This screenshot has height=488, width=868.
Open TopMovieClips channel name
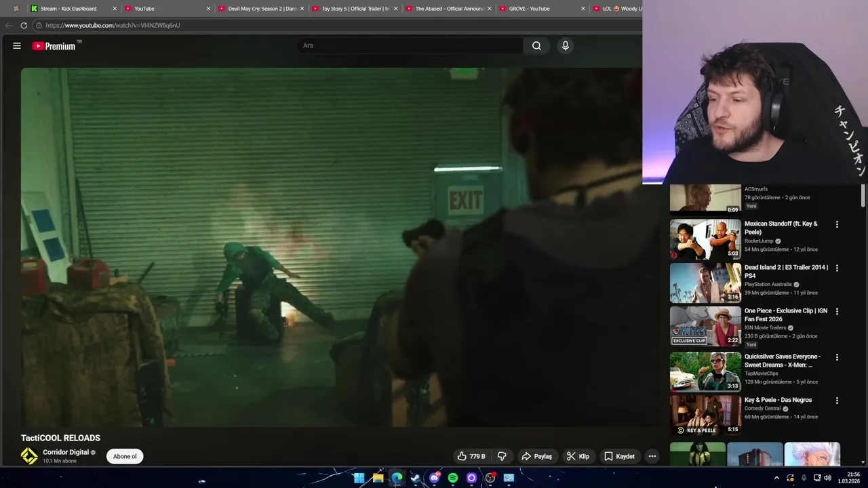coord(761,373)
